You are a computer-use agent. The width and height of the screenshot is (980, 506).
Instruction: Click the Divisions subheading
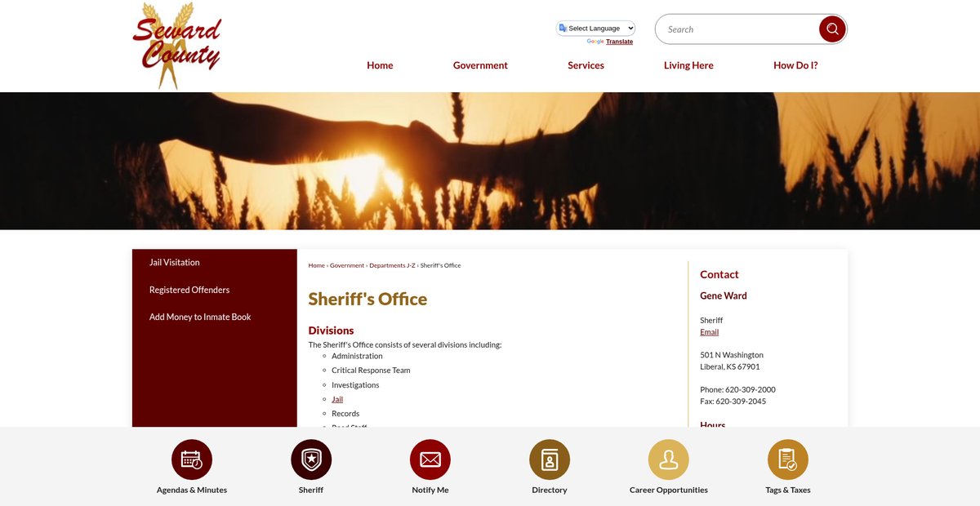pos(331,331)
